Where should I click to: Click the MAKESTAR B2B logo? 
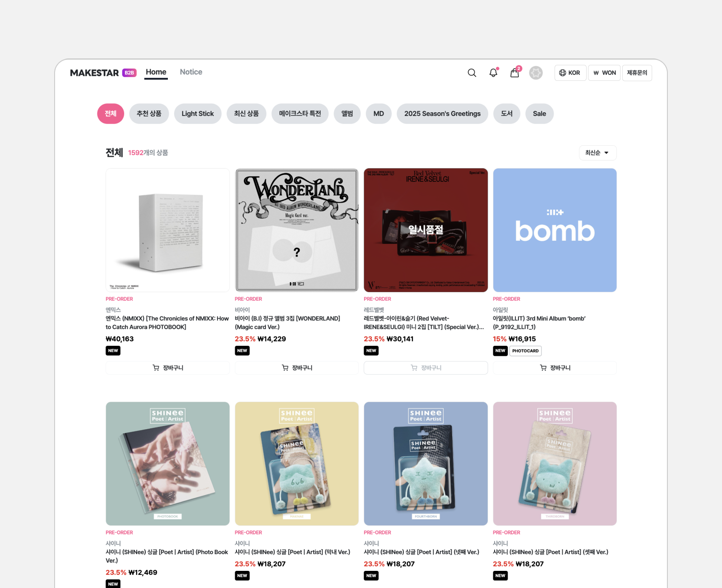point(103,73)
